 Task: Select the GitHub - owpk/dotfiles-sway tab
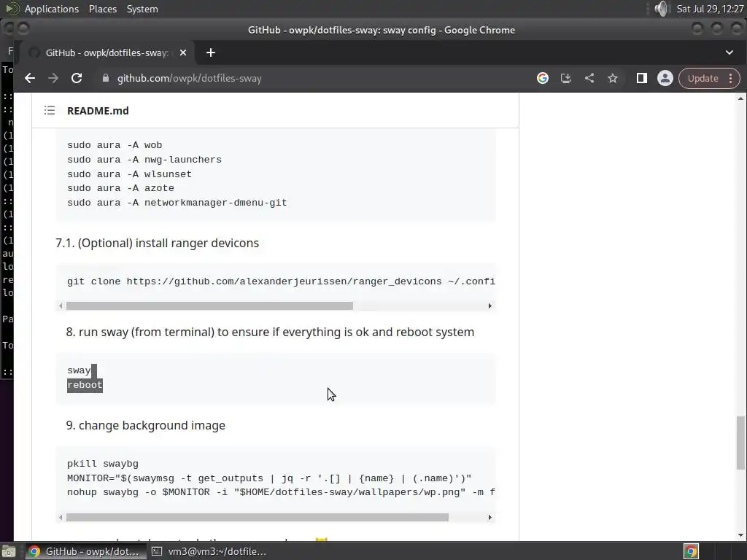pos(107,52)
